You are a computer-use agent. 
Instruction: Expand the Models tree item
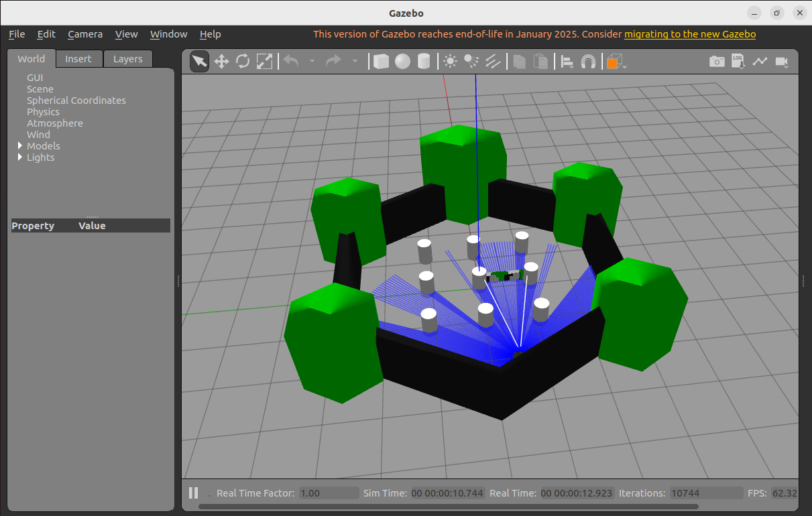click(19, 145)
